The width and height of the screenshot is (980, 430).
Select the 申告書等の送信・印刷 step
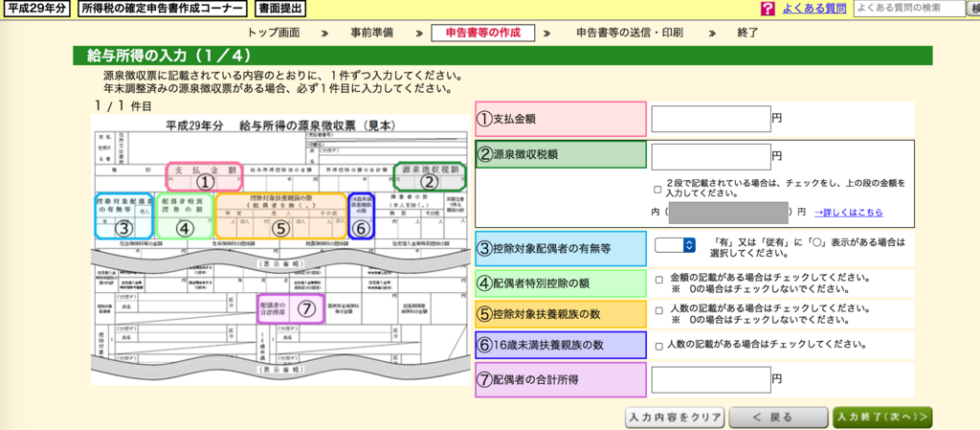[x=630, y=34]
